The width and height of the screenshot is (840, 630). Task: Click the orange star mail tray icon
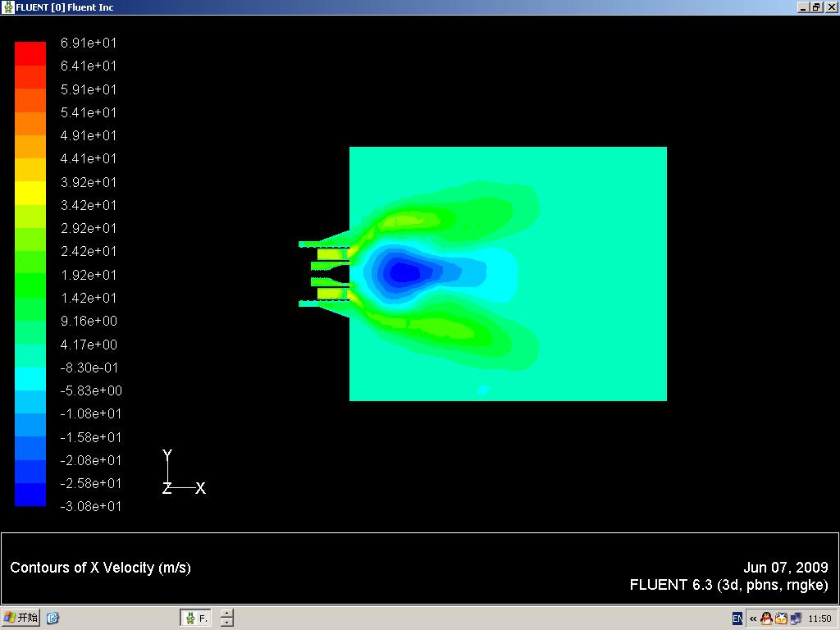point(781,619)
